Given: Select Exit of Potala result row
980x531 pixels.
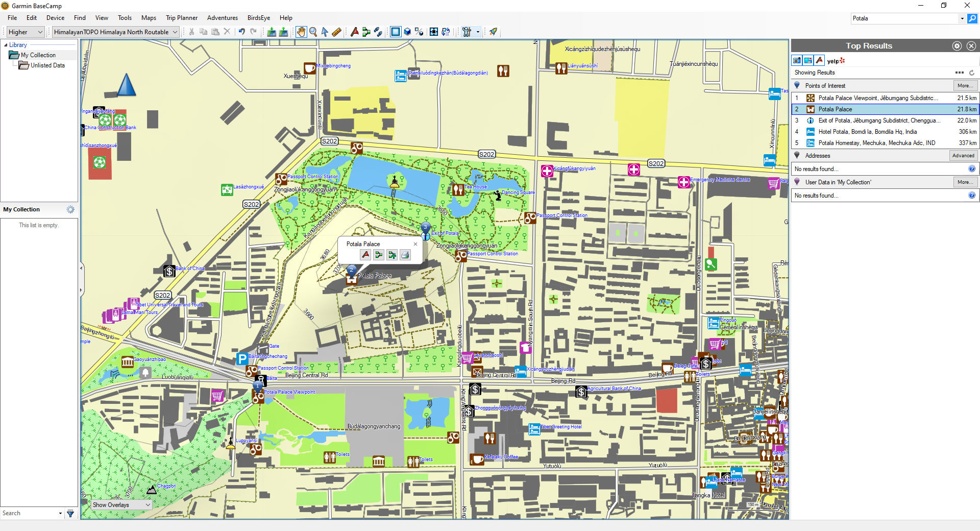Looking at the screenshot, I should click(885, 120).
